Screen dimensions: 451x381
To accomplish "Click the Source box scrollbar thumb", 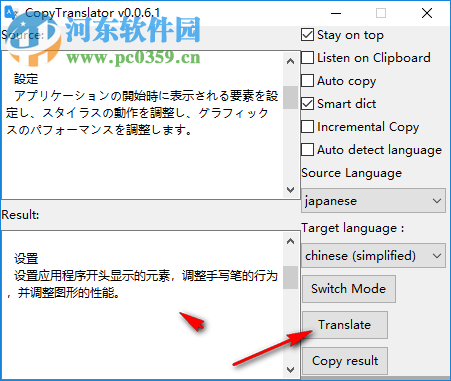I will click(290, 97).
